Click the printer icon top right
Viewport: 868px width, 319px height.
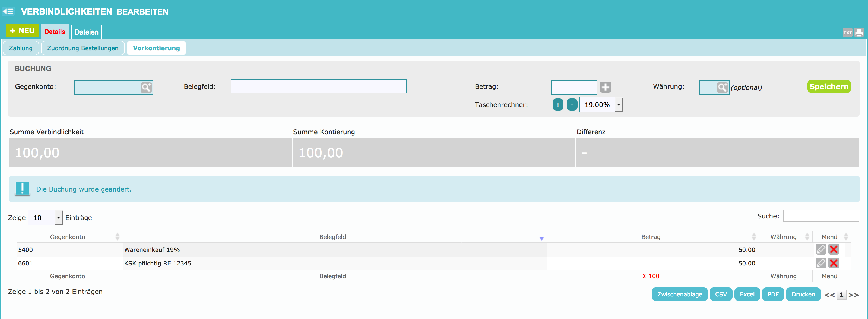859,33
